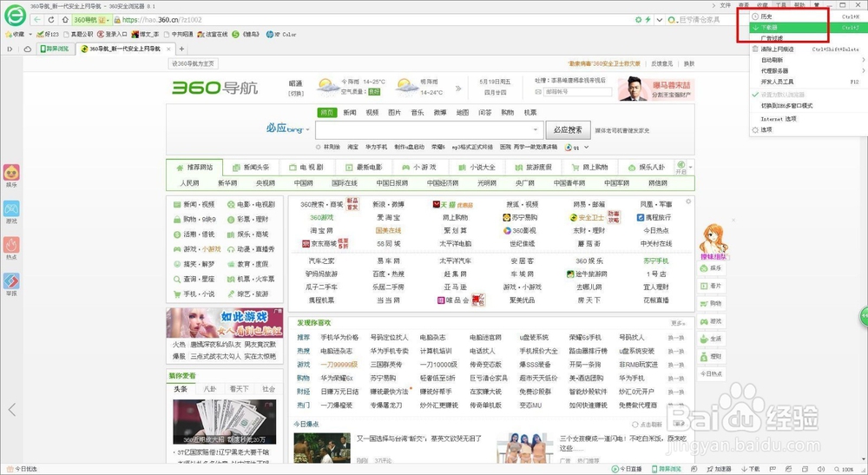Click the previous-page arrow at left edge
The width and height of the screenshot is (868, 475).
tap(11, 410)
